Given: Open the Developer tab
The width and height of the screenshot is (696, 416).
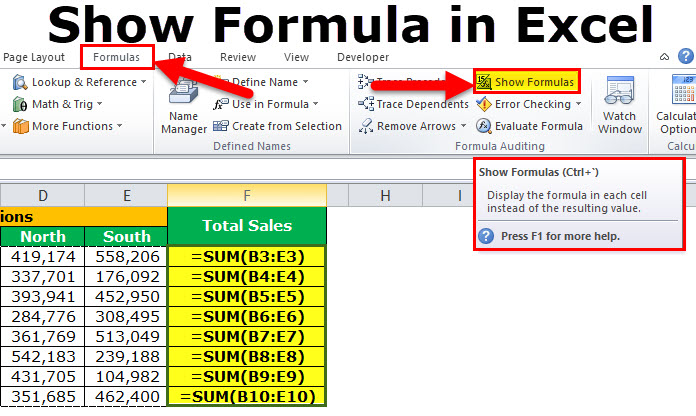Looking at the screenshot, I should (x=363, y=57).
